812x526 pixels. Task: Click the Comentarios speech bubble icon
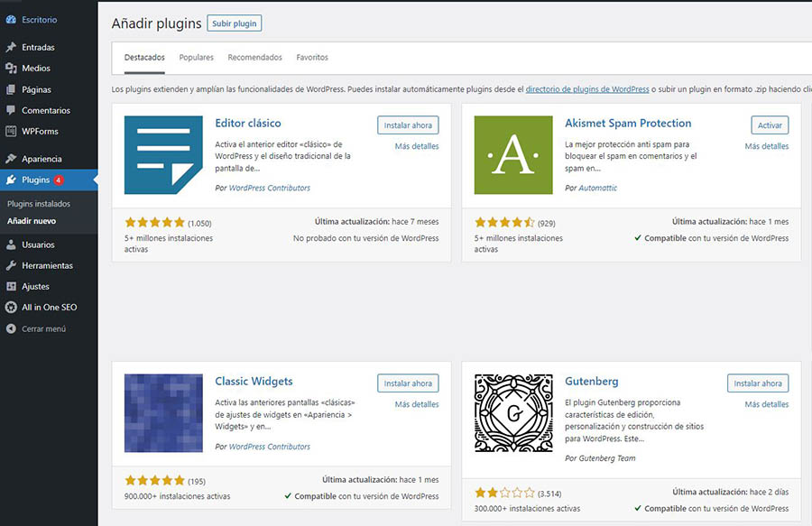[x=11, y=110]
